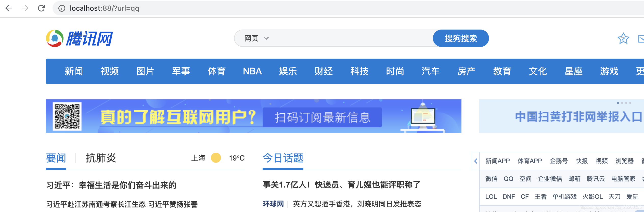The width and height of the screenshot is (644, 212).
Task: Select the first carousel dot indicator
Action: (x=618, y=103)
